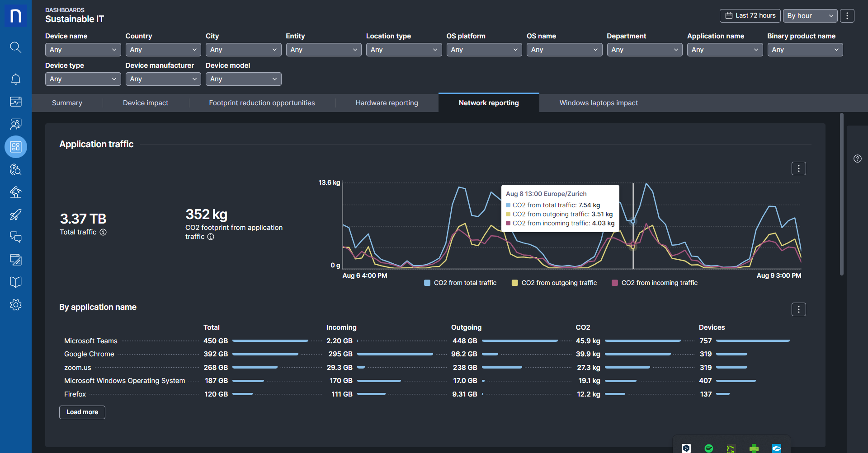Screen dimensions: 868x453
Task: Toggle CO2 from outgoing traffic legend
Action: [x=554, y=283]
